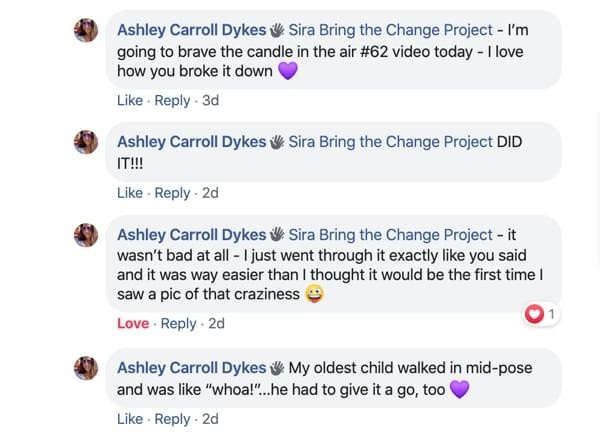This screenshot has width=600, height=438.
Task: Like the candle in the air comment
Action: coord(130,100)
